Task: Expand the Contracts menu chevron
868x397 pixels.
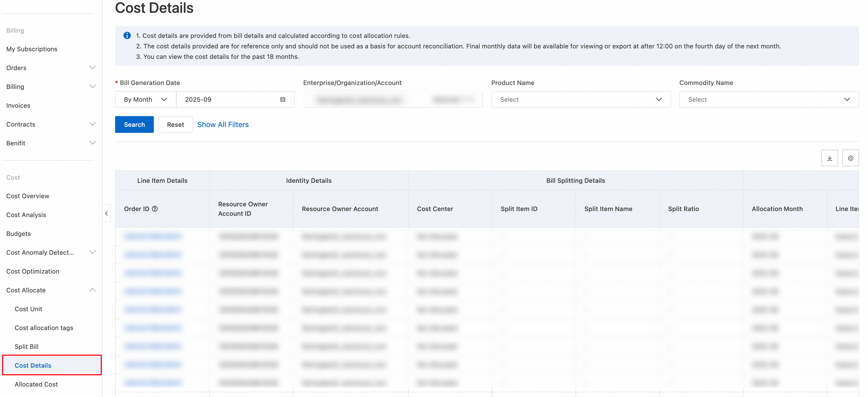Action: tap(92, 124)
